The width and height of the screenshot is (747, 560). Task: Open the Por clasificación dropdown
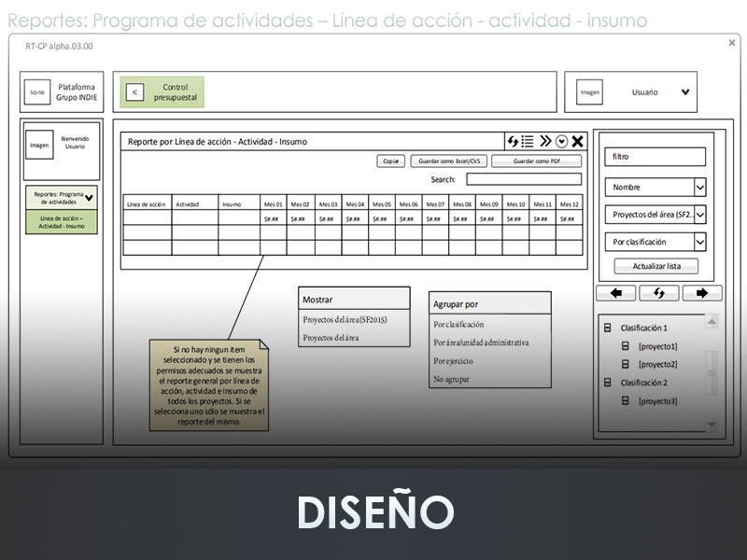point(699,242)
